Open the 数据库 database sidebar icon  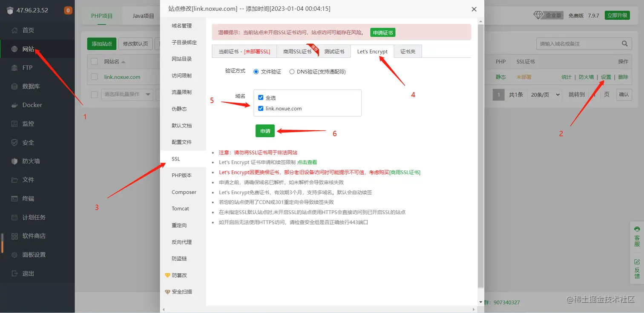[14, 86]
